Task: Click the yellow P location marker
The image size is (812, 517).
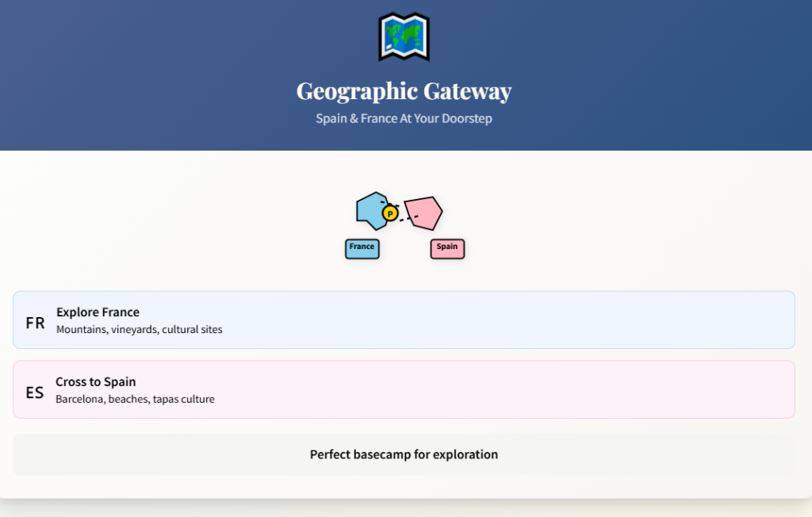Action: point(389,214)
